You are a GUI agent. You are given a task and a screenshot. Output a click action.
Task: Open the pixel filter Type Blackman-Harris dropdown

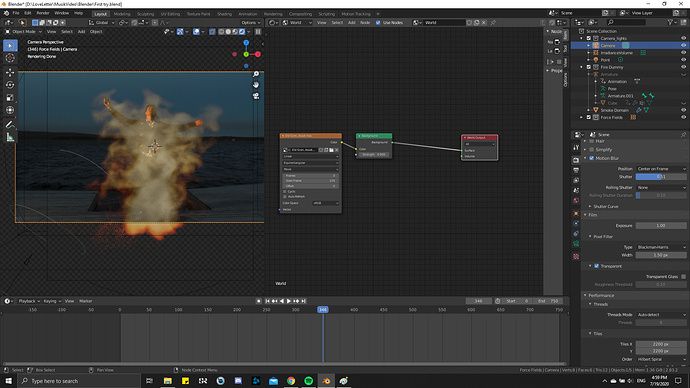coord(661,247)
